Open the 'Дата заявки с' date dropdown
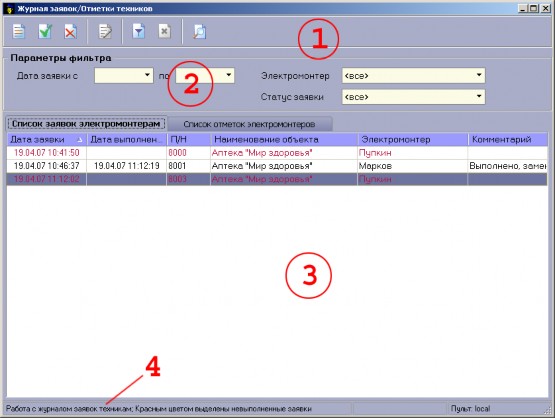The height and width of the screenshot is (418, 555). (148, 75)
